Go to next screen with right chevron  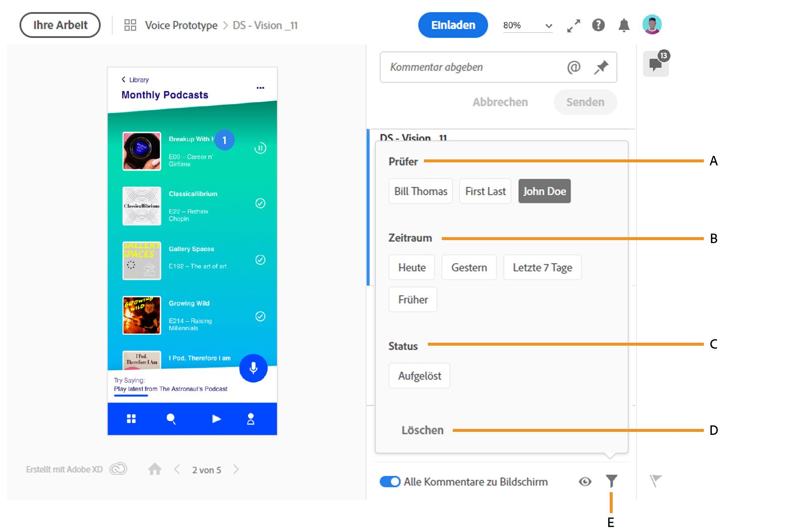[236, 469]
